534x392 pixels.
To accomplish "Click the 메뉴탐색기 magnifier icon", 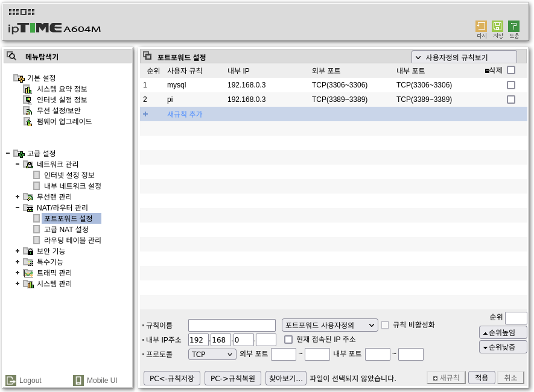I will click(11, 56).
